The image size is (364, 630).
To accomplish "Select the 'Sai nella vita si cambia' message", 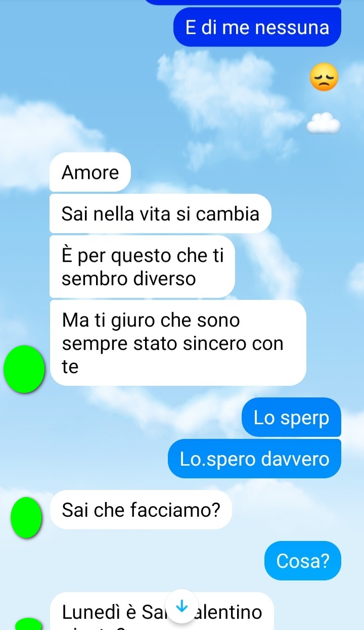I will (160, 214).
